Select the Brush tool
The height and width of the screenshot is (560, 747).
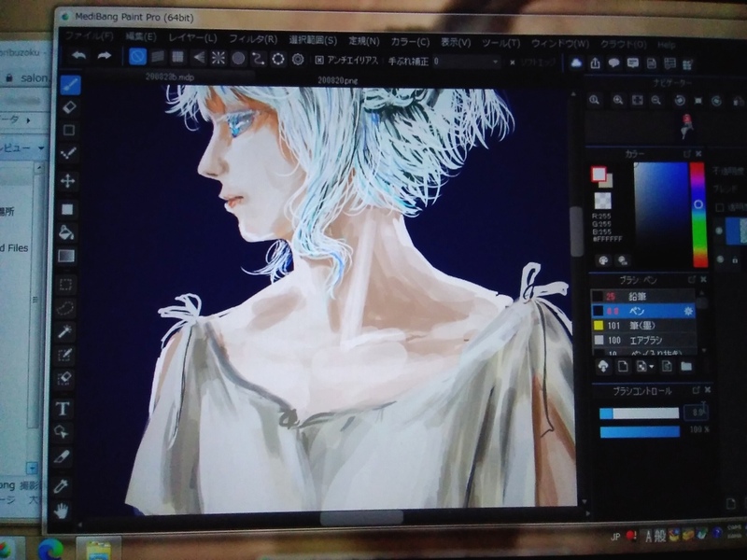[71, 86]
